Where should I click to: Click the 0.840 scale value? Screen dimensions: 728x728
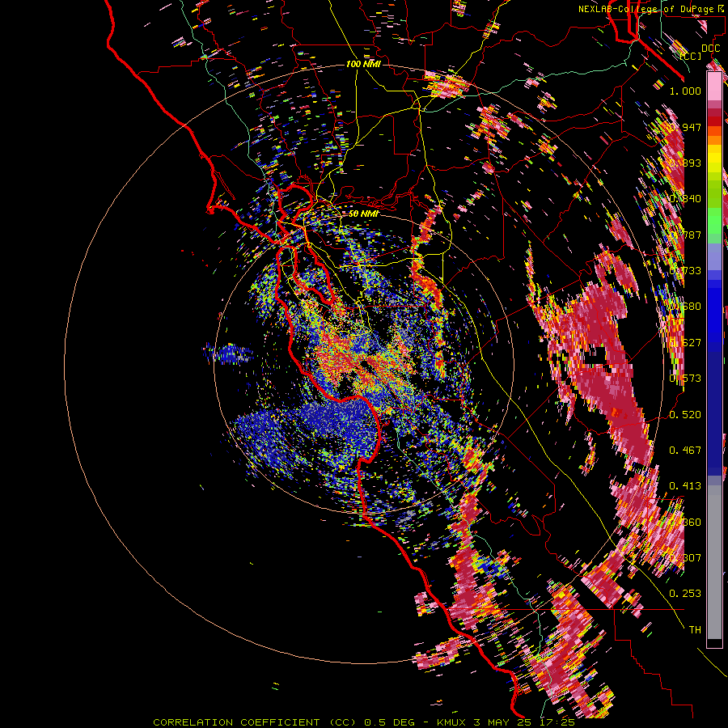[685, 199]
